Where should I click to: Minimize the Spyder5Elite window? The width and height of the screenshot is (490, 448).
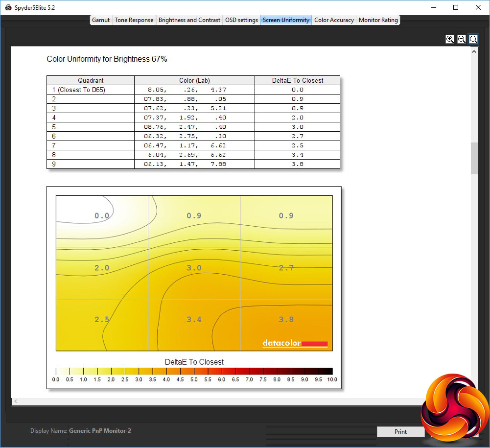(433, 7)
